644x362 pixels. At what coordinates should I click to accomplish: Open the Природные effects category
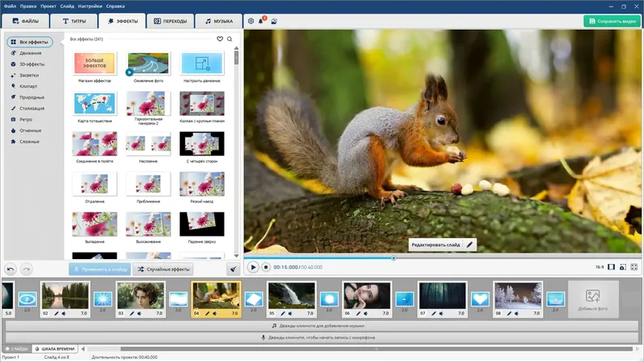coord(32,97)
